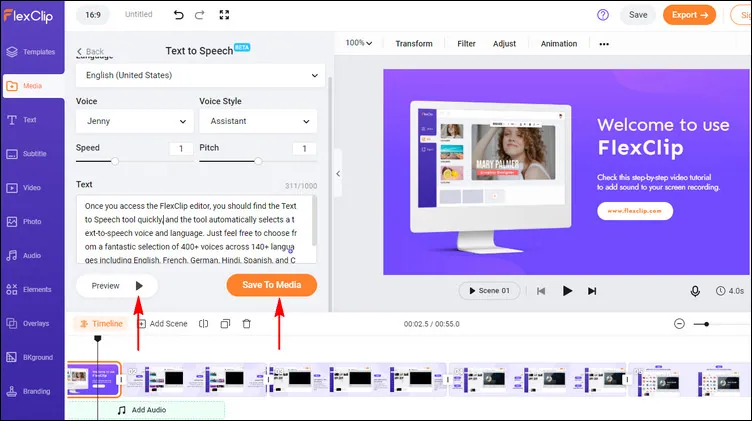Click the www.flexclip.com button in preview
This screenshot has height=421, width=752.
(634, 211)
